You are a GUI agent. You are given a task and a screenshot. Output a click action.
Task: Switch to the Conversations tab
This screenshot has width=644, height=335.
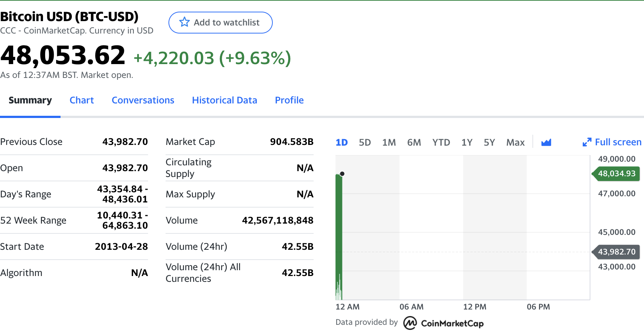click(143, 100)
